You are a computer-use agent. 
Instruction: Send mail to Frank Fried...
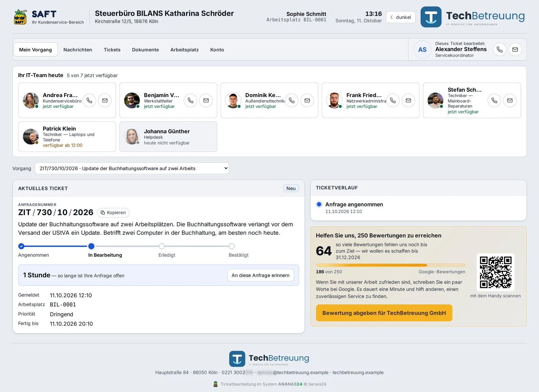click(x=408, y=100)
